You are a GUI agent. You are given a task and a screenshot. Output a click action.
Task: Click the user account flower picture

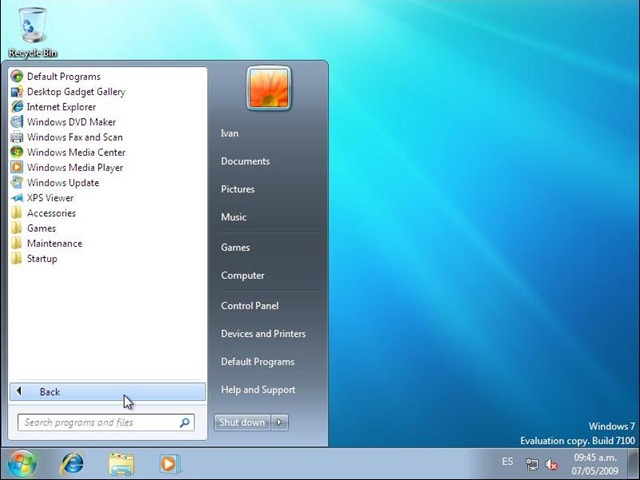click(x=269, y=88)
